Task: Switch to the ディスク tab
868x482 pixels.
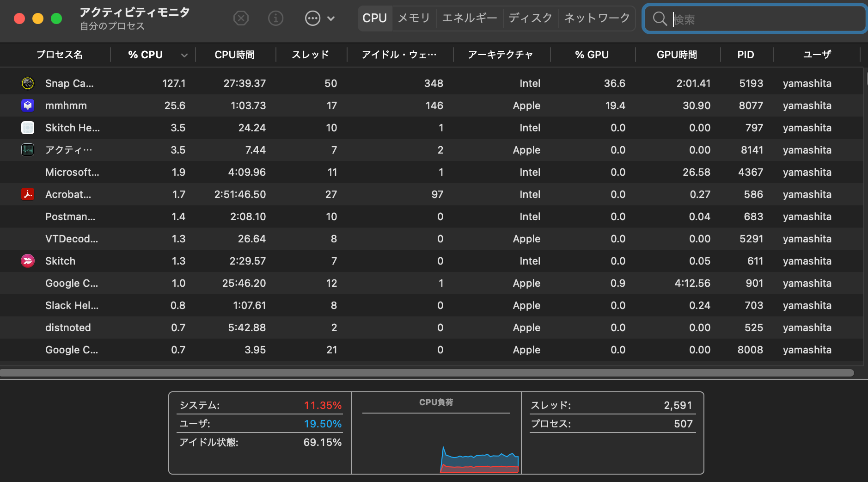Action: 531,19
